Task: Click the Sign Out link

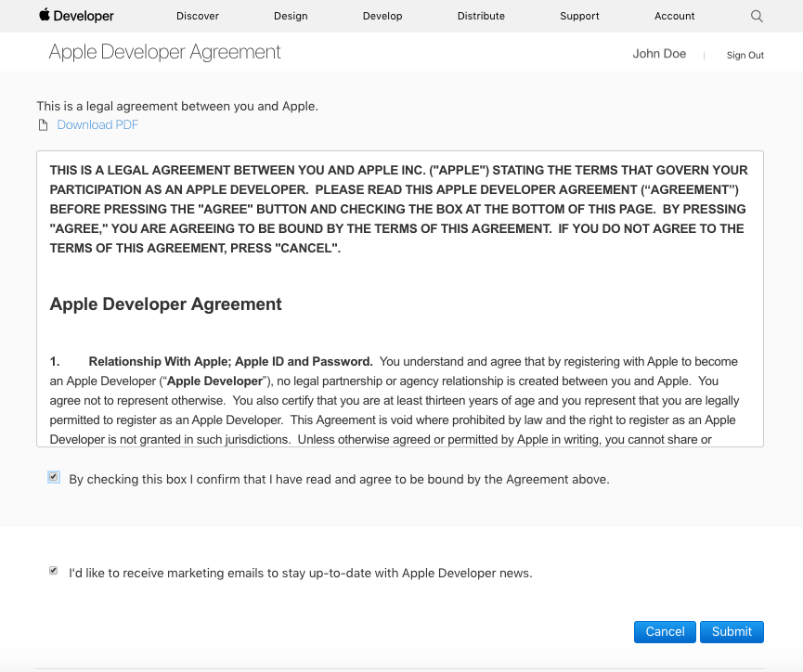Action: (x=745, y=56)
